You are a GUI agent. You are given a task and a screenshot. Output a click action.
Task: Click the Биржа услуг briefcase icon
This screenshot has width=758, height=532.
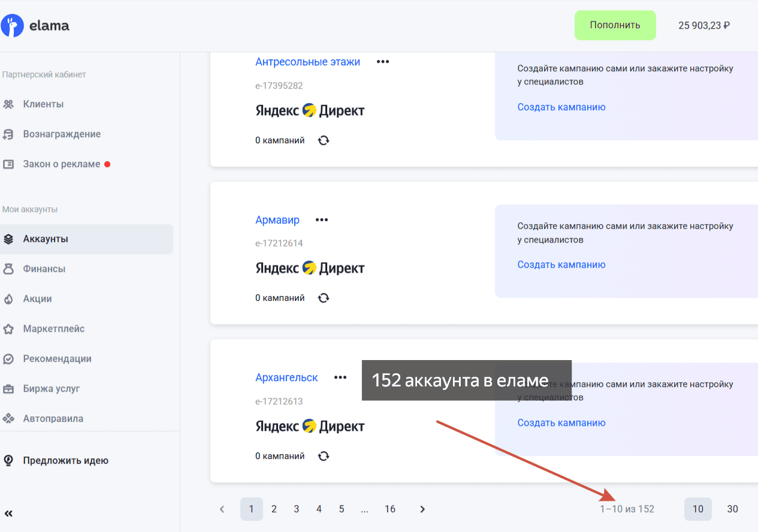click(x=8, y=389)
